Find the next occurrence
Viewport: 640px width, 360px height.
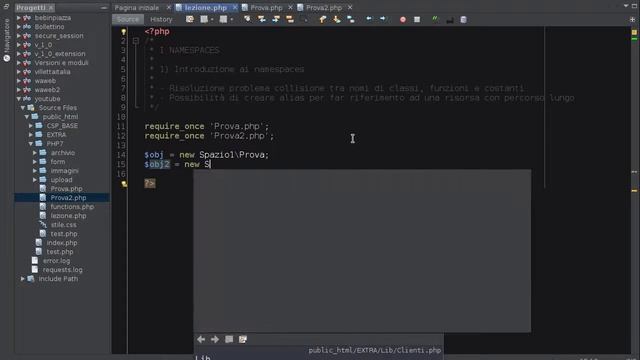coord(276,19)
